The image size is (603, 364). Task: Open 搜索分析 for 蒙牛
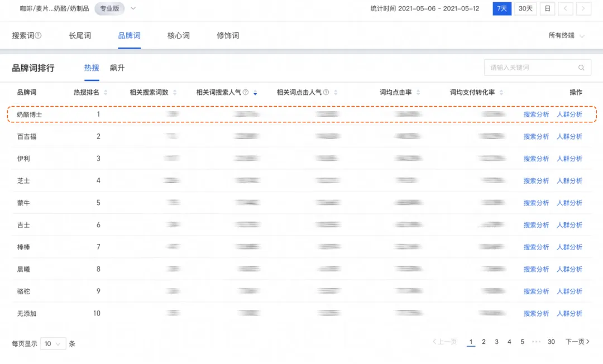click(536, 203)
